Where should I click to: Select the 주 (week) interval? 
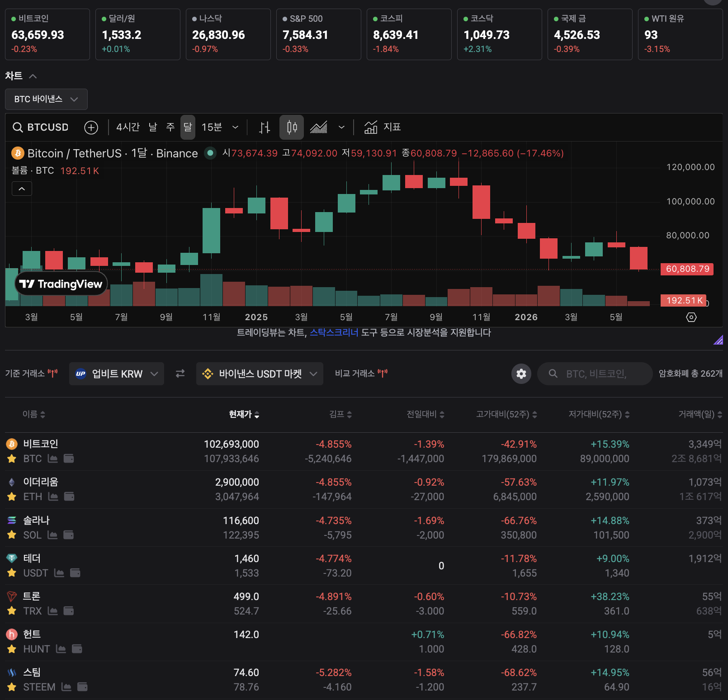(x=170, y=128)
